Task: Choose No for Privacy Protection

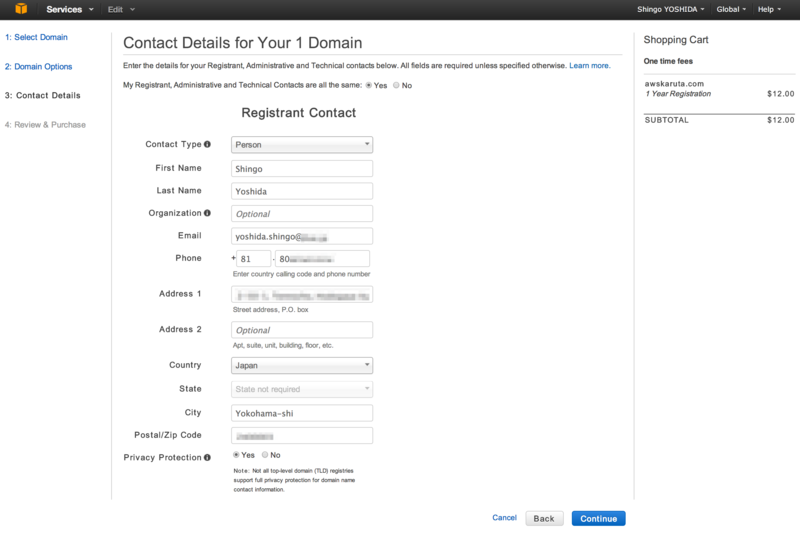Action: tap(265, 454)
